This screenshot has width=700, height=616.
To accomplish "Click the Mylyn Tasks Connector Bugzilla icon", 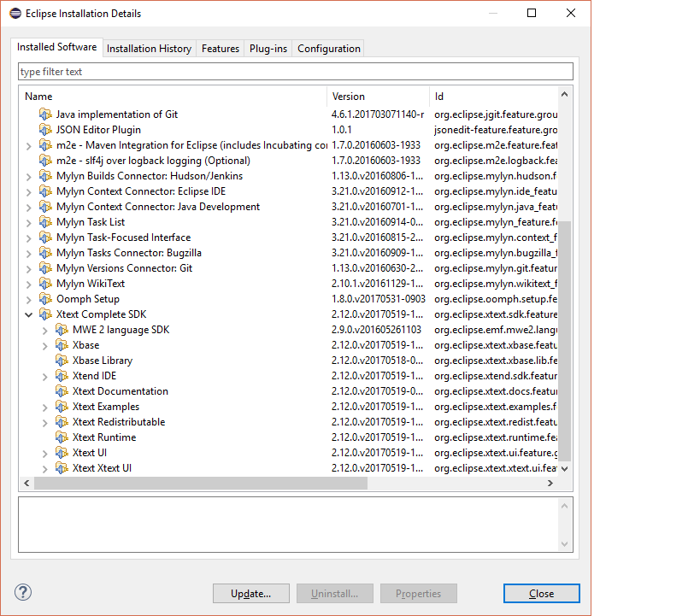I will 45,253.
